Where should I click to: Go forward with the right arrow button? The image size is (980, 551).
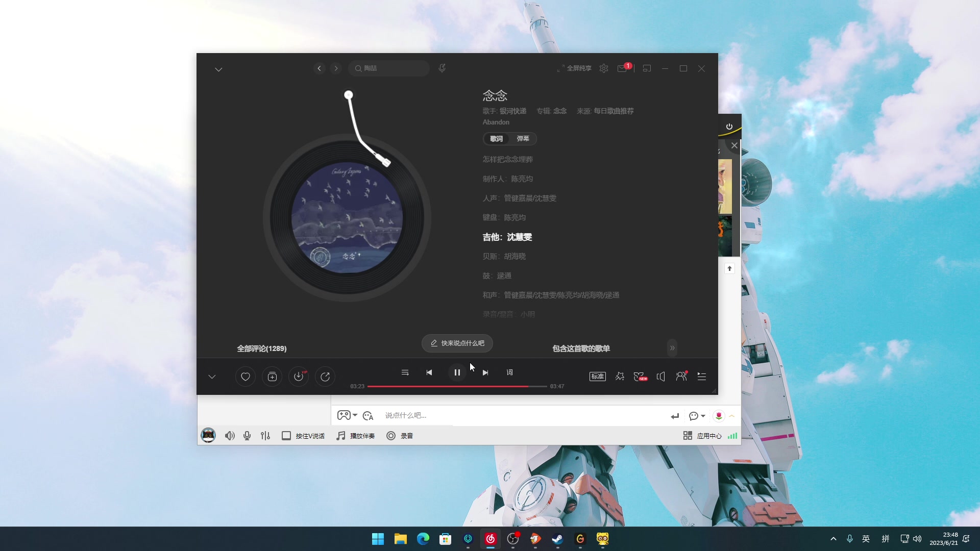click(336, 68)
